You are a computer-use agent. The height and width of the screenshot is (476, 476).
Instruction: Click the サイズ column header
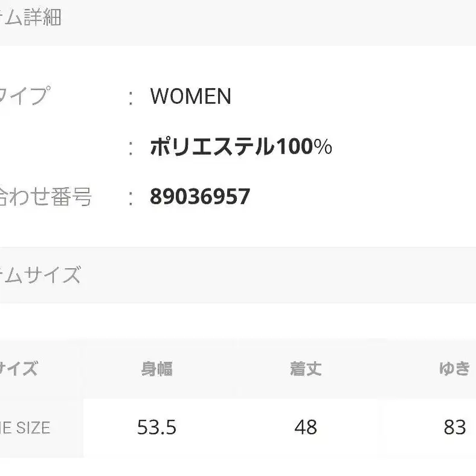18,369
